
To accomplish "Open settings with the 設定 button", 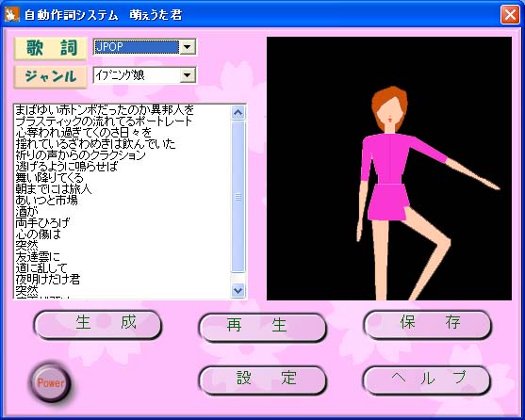I will (262, 380).
